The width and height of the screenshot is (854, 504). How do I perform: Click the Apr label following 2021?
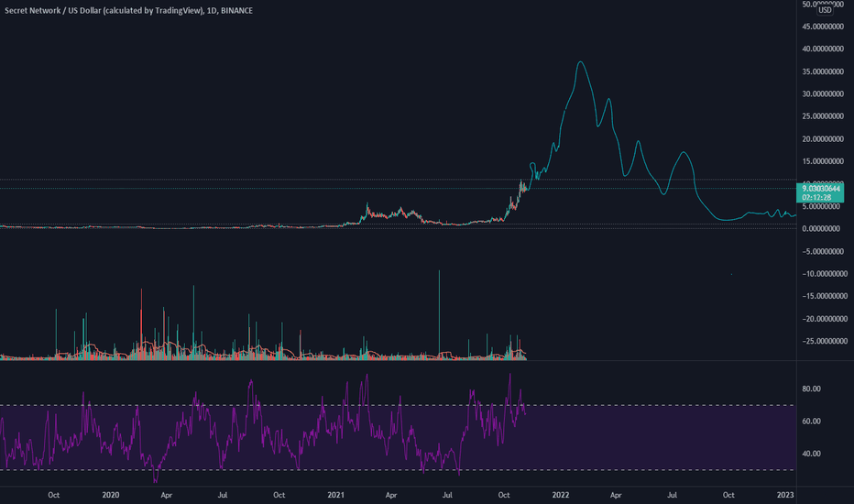(391, 495)
